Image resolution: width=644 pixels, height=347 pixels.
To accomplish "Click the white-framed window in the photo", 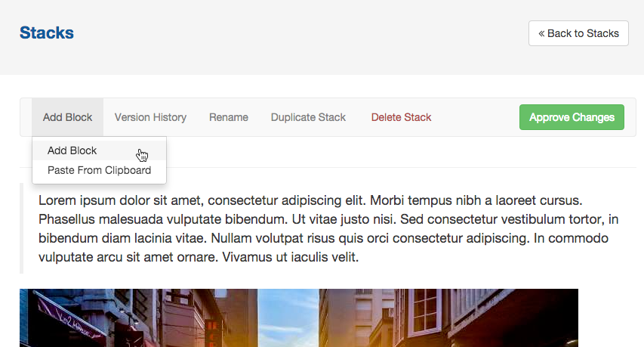I will 427,311.
